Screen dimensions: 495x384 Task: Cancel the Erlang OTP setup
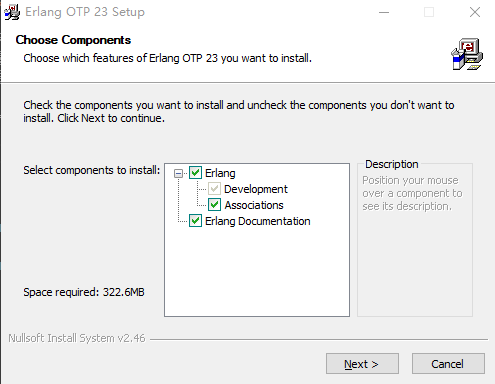click(x=448, y=364)
